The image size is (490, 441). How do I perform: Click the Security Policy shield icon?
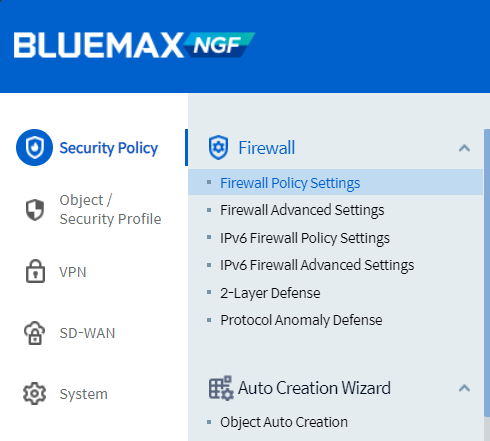point(34,147)
